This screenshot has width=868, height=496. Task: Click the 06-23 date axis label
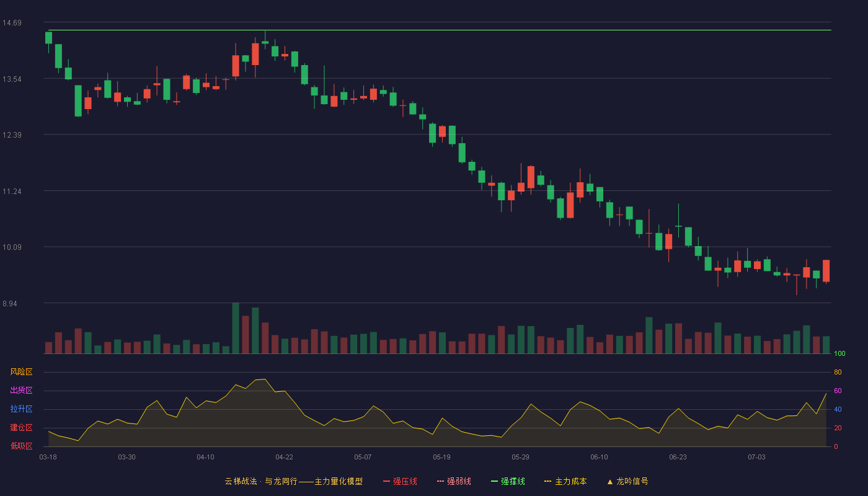tap(678, 457)
